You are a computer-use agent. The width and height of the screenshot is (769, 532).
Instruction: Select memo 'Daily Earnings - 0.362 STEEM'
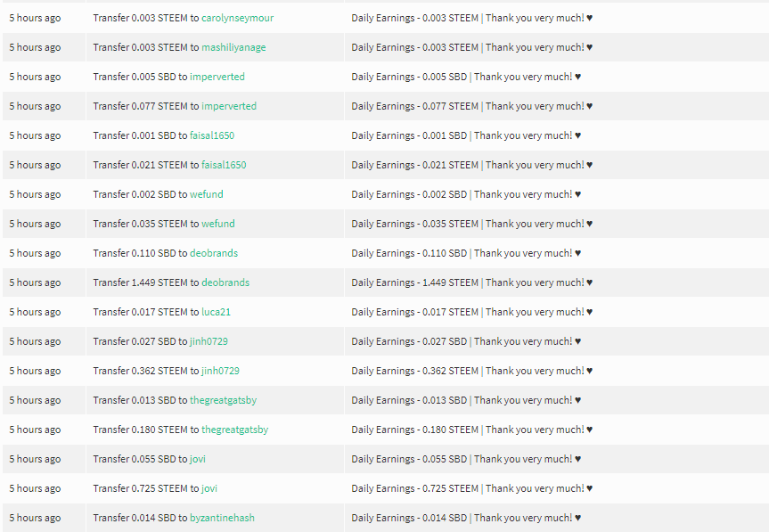(x=415, y=372)
